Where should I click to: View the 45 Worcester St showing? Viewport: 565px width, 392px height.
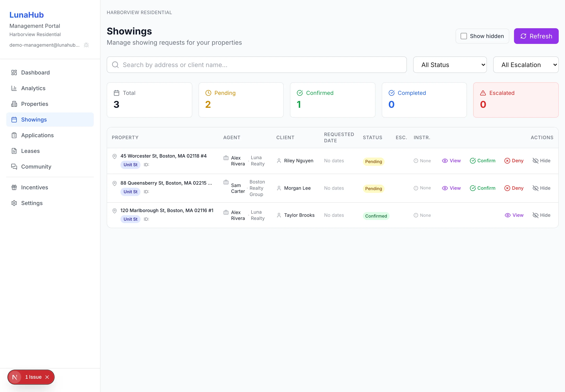coord(451,161)
